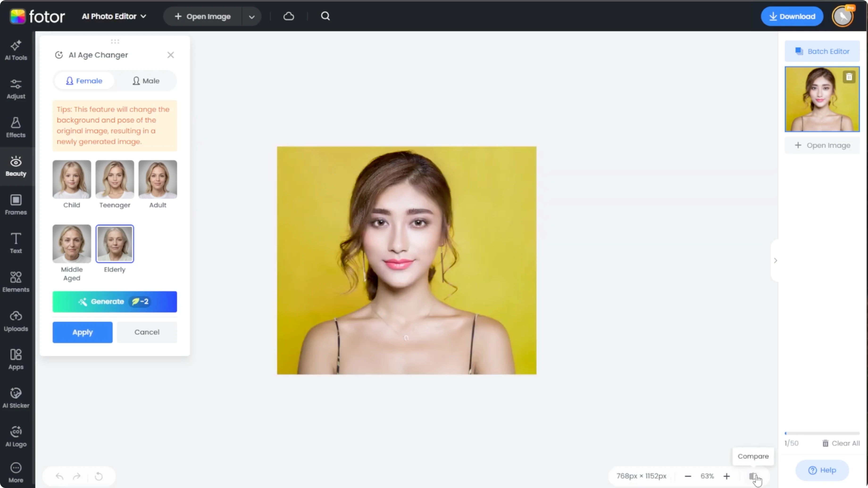Viewport: 868px width, 488px height.
Task: Open the Help button
Action: click(x=822, y=470)
